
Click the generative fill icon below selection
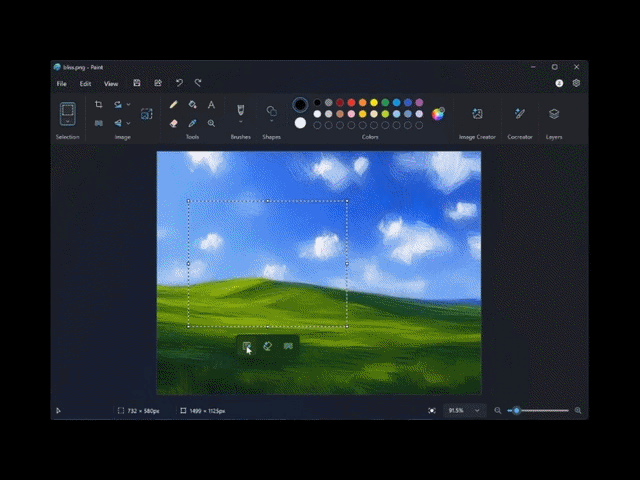pos(247,346)
